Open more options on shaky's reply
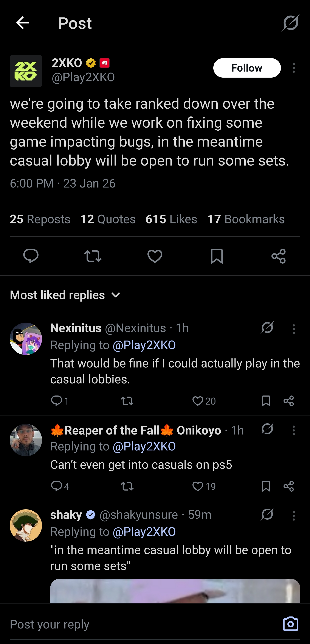The height and width of the screenshot is (644, 310). (x=294, y=516)
